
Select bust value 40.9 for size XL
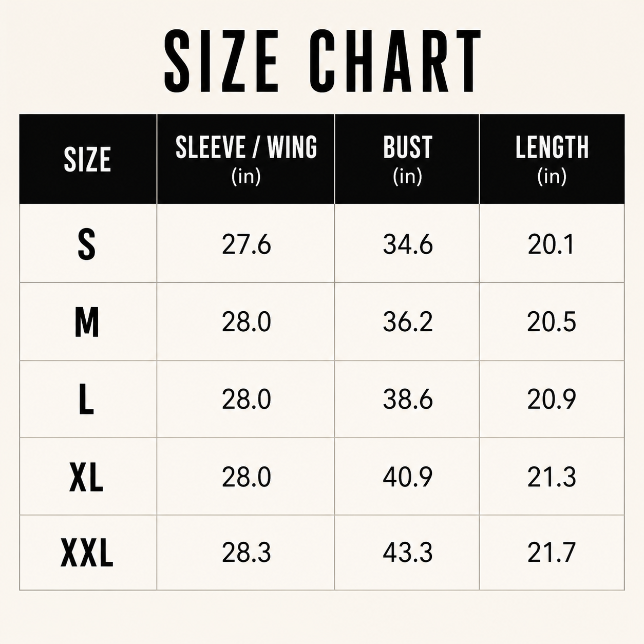coord(408,477)
